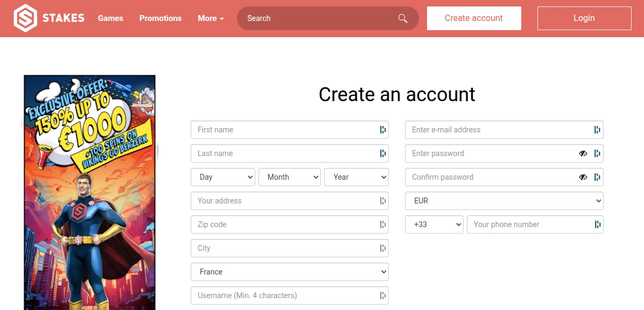Expand the More navigation menu
Screen dimensions: 644x310
pyautogui.click(x=211, y=18)
